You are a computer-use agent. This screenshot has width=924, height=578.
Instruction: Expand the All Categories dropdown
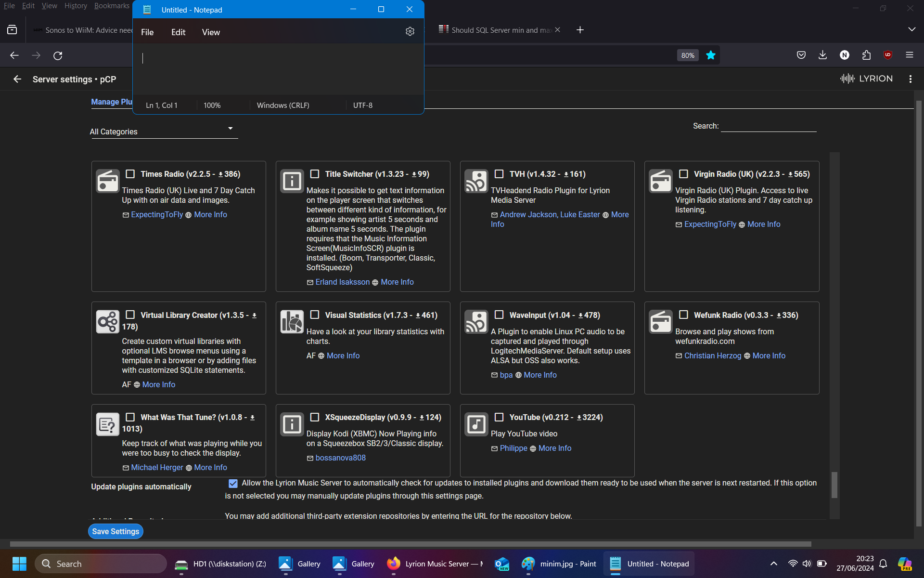[164, 131]
